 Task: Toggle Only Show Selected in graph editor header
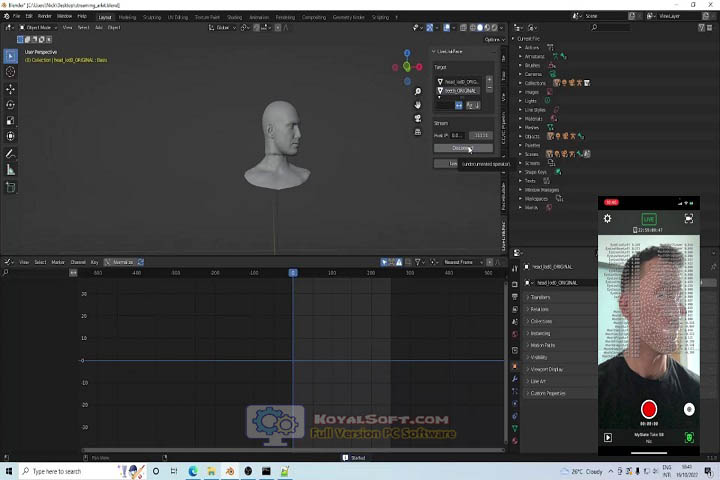click(384, 262)
